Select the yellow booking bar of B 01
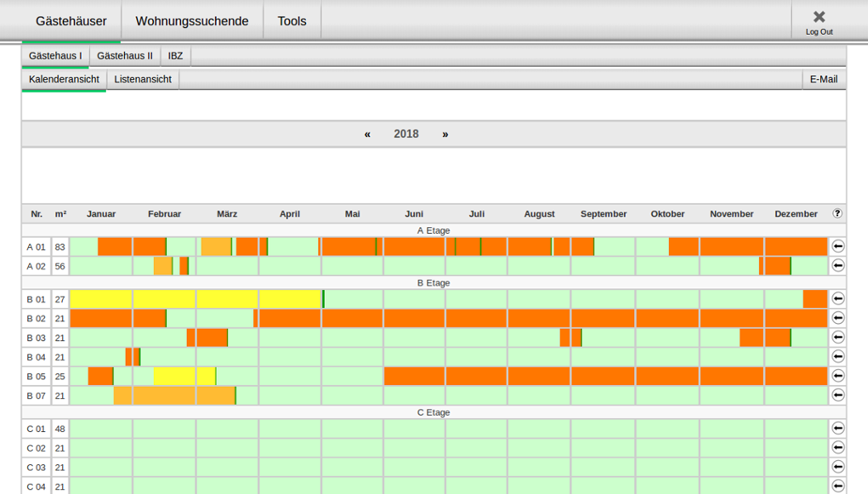 point(195,298)
